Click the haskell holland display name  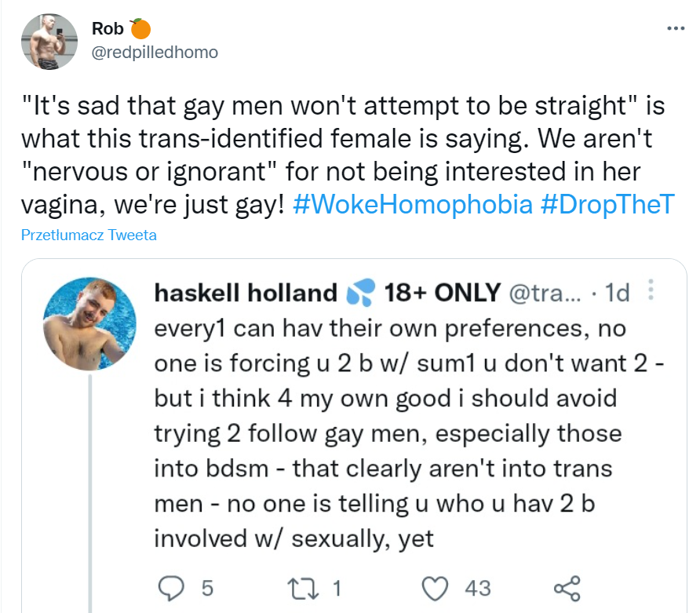[246, 293]
